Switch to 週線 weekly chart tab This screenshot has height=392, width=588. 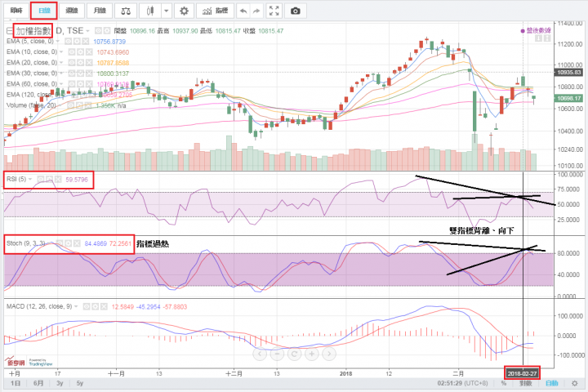tap(72, 11)
